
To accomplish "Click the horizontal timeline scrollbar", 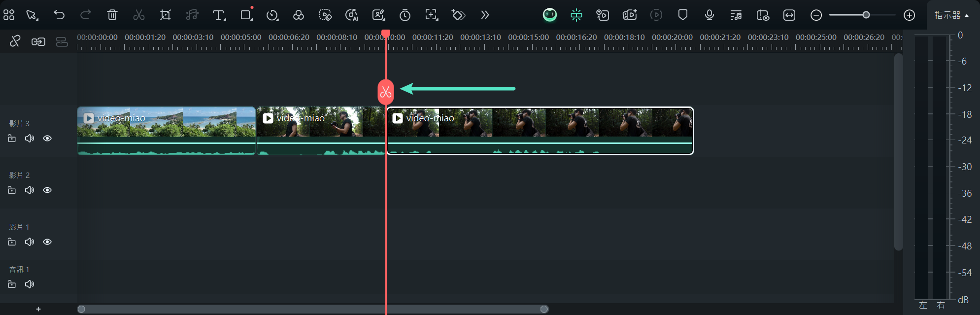I will (313, 309).
